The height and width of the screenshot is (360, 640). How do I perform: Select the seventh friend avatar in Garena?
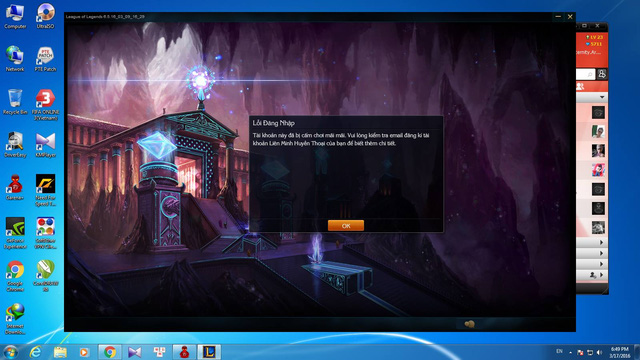coord(598,227)
